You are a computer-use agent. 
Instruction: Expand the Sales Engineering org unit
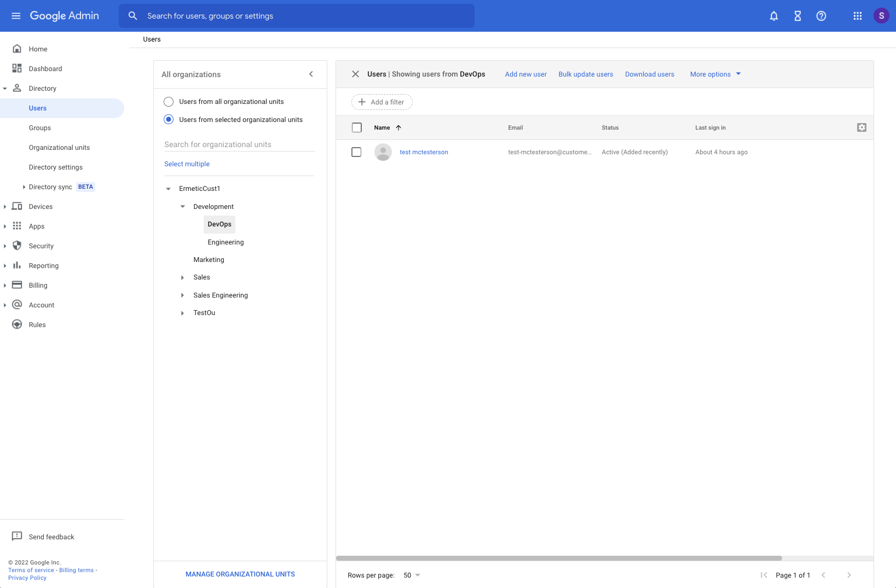pyautogui.click(x=183, y=295)
